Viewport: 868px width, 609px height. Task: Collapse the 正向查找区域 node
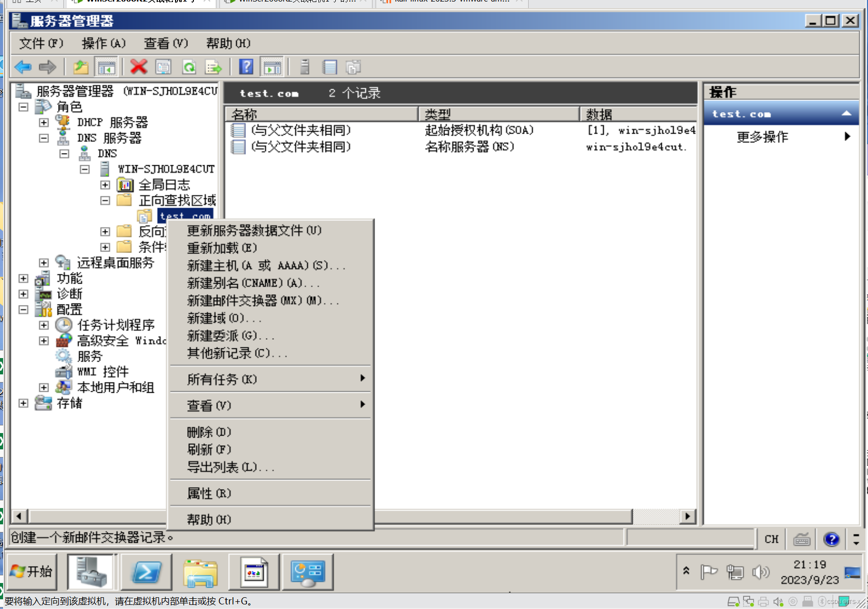pyautogui.click(x=105, y=200)
